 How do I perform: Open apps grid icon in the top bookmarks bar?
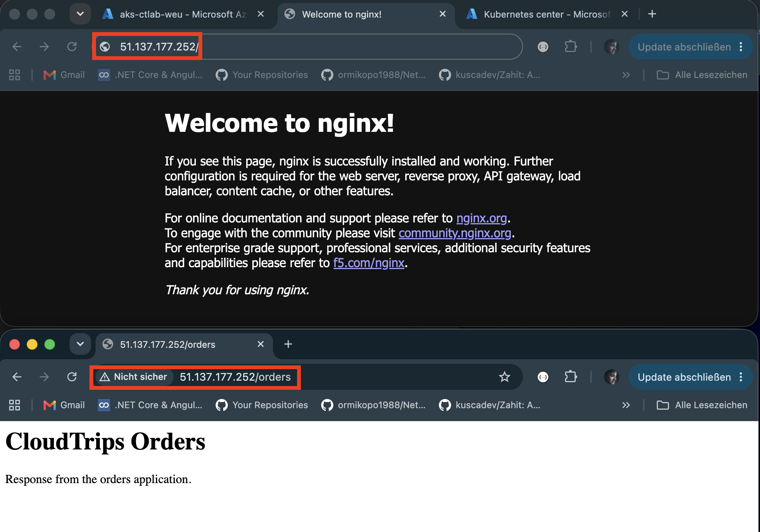[x=15, y=75]
